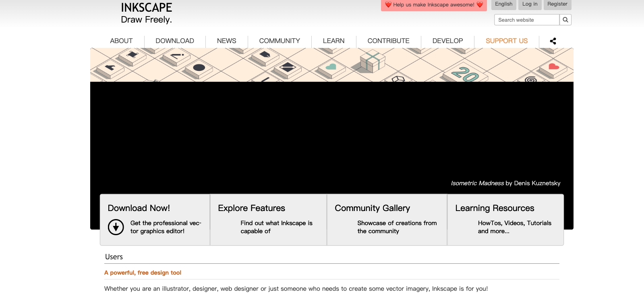Open the CONTRIBUTE menu
Screen dimensions: 644x298
pyautogui.click(x=389, y=41)
